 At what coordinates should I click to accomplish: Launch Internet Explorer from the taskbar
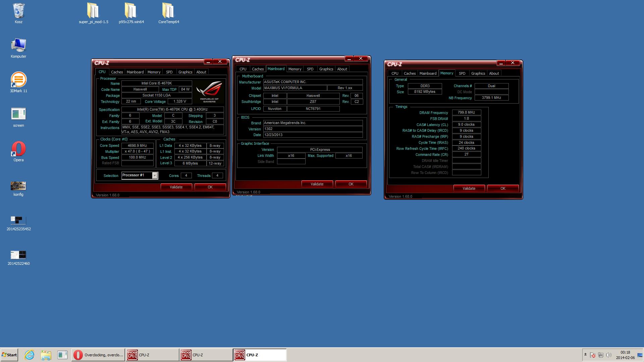pos(30,355)
